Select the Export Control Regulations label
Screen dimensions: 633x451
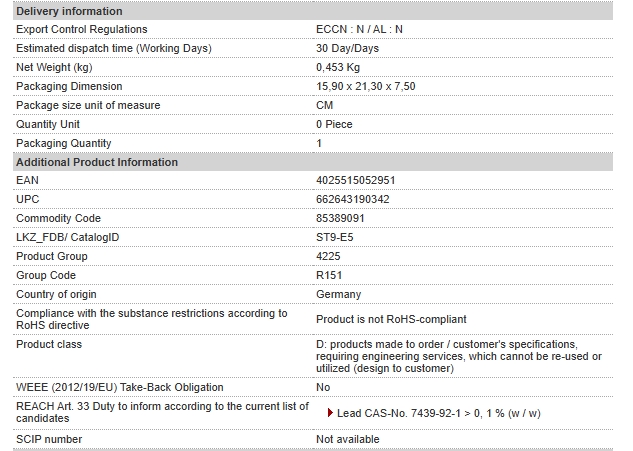pyautogui.click(x=82, y=29)
